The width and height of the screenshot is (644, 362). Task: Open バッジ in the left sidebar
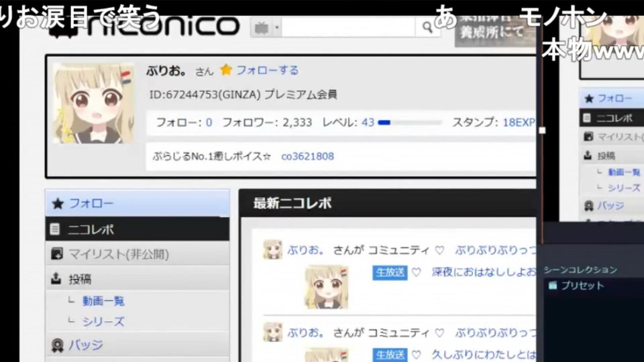(137, 345)
